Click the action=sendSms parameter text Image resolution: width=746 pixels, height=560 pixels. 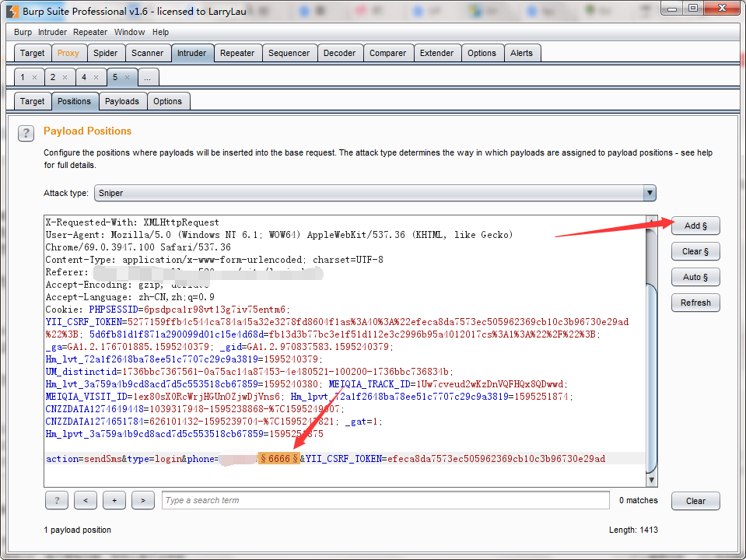[84, 459]
